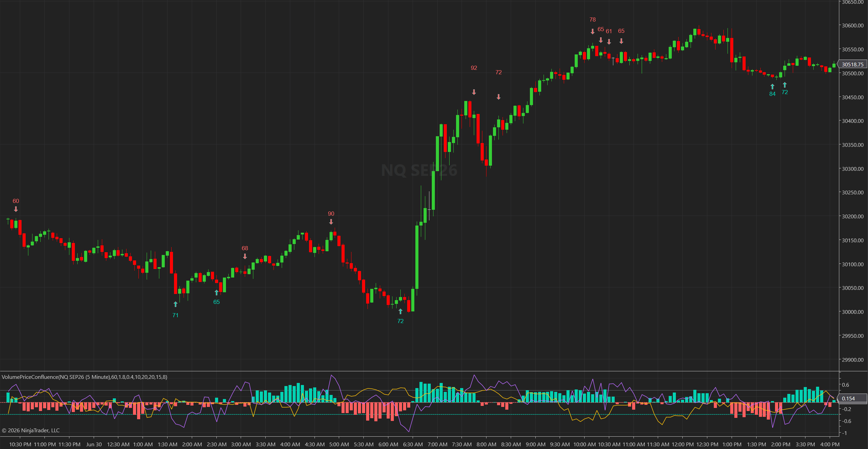Click the -1 indicator scale label
The height and width of the screenshot is (449, 868).
(x=844, y=433)
